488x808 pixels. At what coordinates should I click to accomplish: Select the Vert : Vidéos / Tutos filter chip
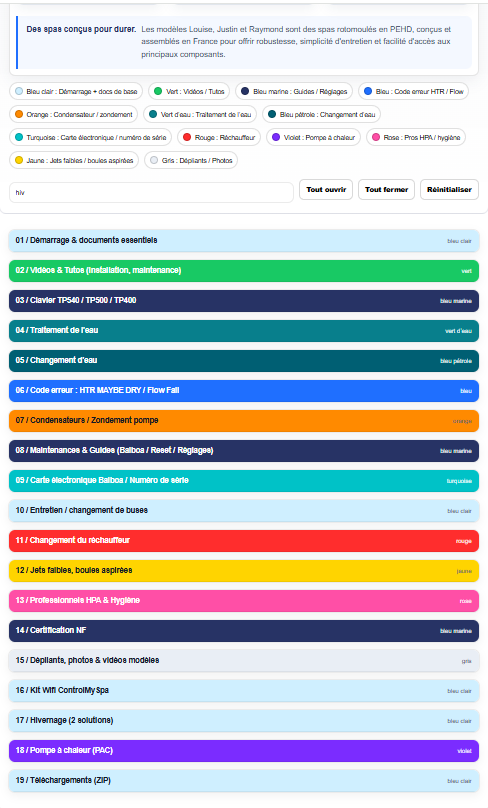point(189,92)
